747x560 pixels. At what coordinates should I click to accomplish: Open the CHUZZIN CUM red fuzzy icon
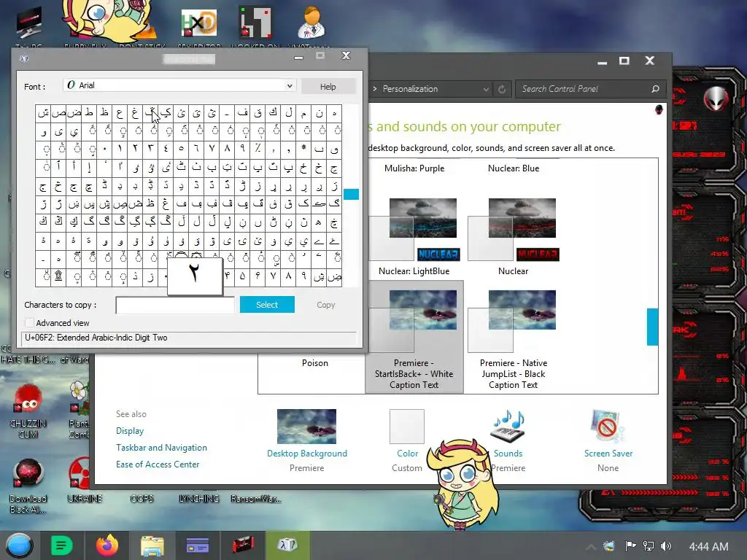click(28, 399)
